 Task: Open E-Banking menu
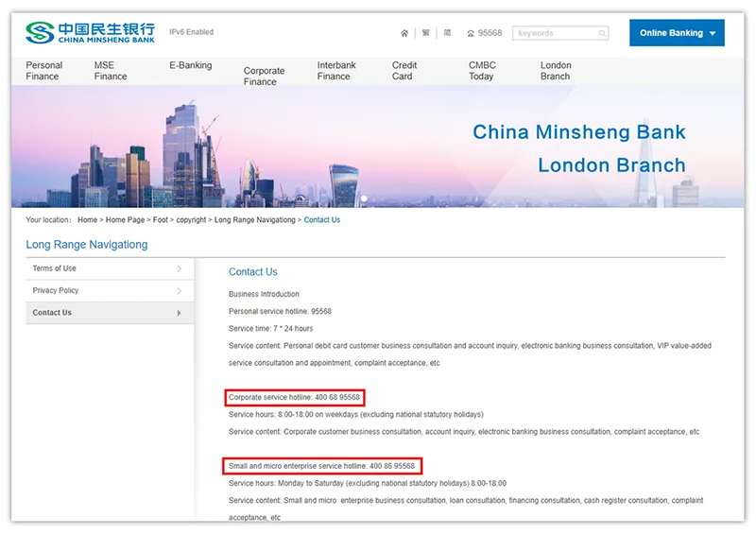(x=191, y=65)
